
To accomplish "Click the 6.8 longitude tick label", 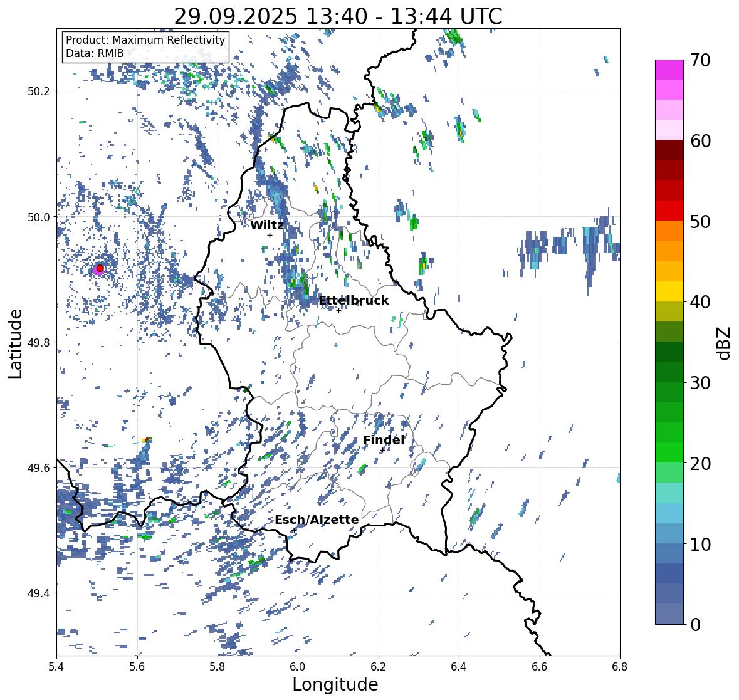I will [x=620, y=667].
